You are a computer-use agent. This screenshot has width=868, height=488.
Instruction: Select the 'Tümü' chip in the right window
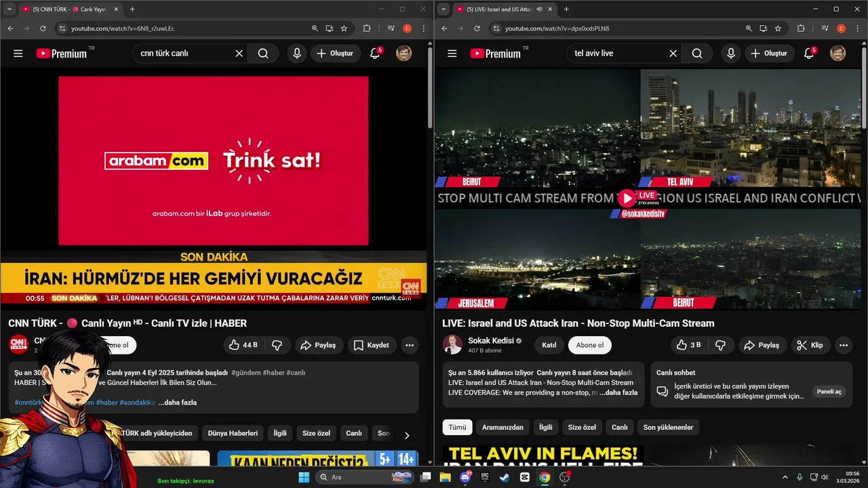pyautogui.click(x=457, y=427)
